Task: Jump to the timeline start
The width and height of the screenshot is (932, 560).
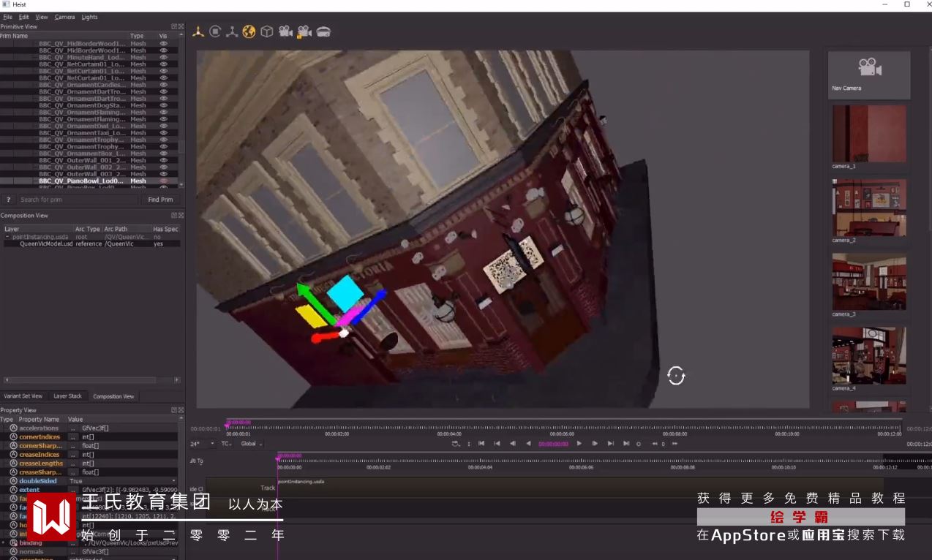Action: 481,444
